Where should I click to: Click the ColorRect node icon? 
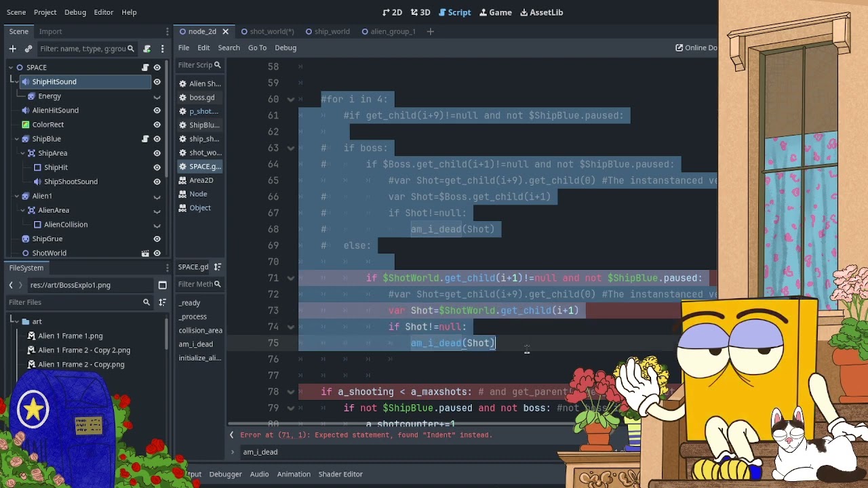(x=26, y=125)
